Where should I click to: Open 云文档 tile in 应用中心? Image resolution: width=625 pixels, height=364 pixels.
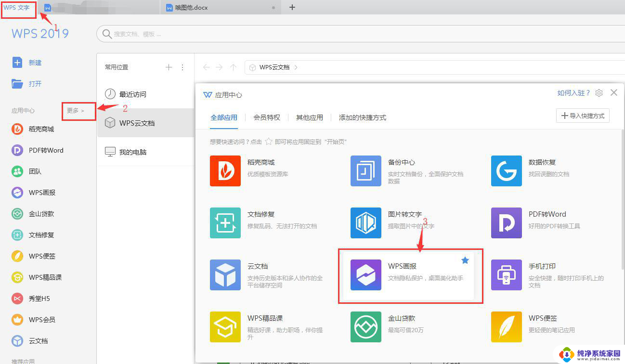pos(267,275)
